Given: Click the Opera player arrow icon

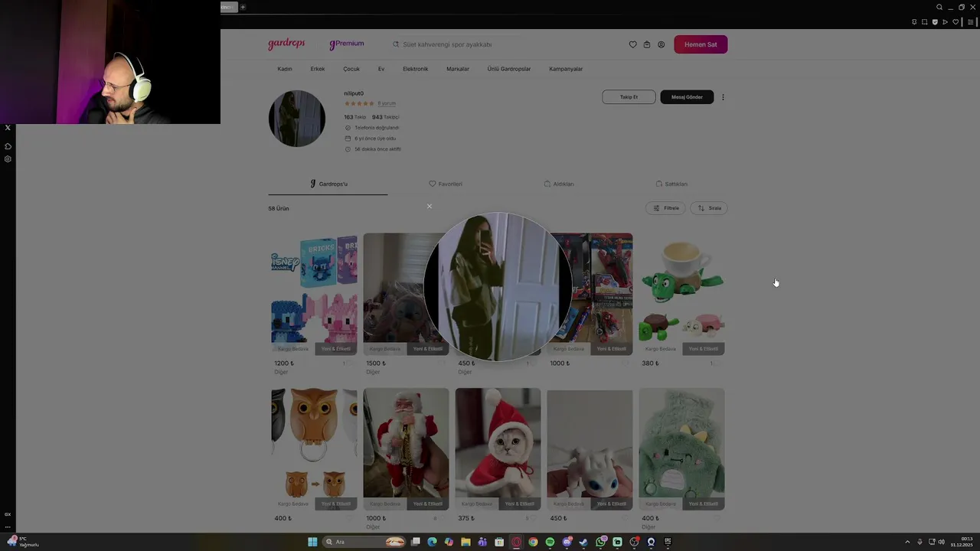Looking at the screenshot, I should (x=946, y=21).
